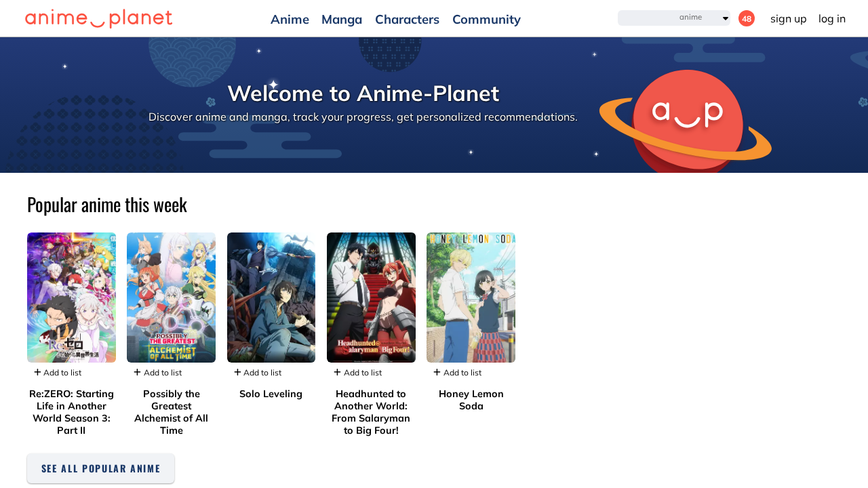Image resolution: width=868 pixels, height=488 pixels.
Task: Click the Popular anime this week heading
Action: pyautogui.click(x=107, y=204)
